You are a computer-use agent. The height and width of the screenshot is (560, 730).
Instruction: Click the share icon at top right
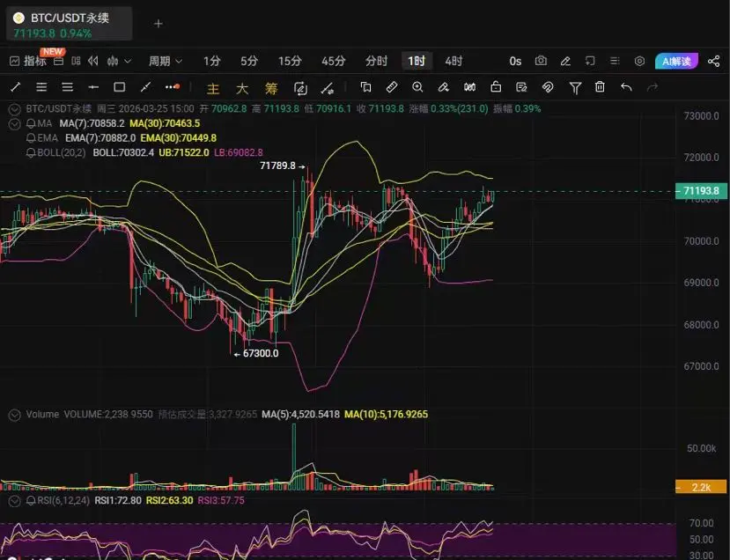[713, 61]
